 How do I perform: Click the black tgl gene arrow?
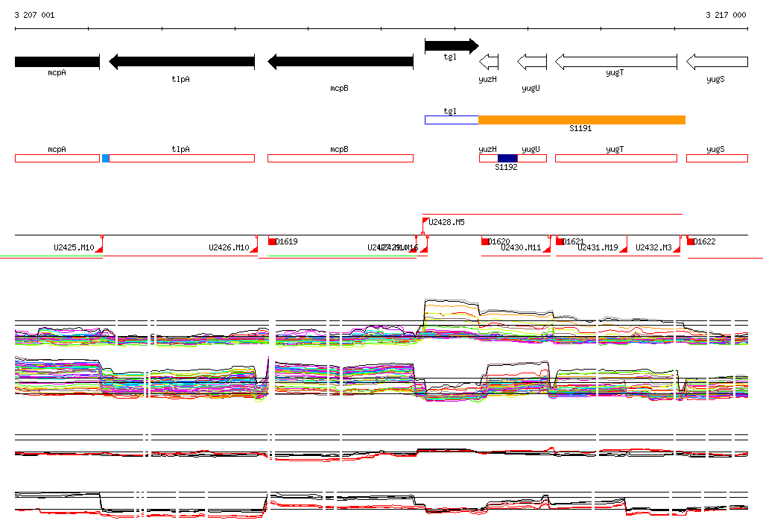pos(452,45)
